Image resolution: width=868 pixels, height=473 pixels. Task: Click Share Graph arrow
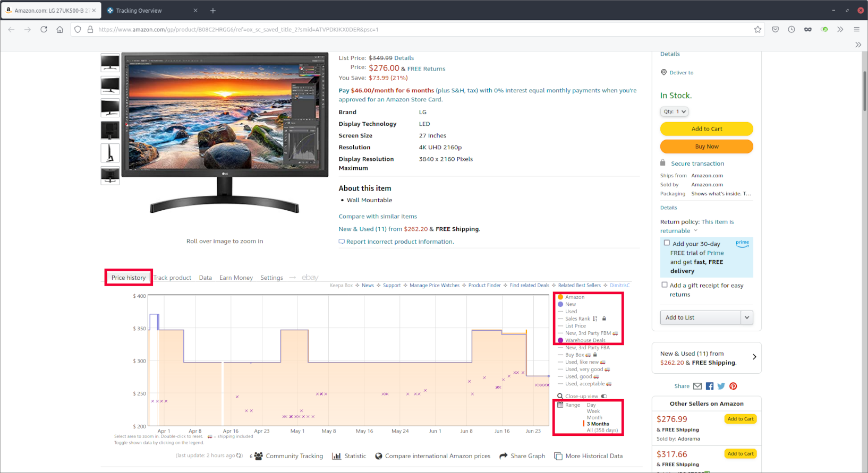tap(503, 456)
